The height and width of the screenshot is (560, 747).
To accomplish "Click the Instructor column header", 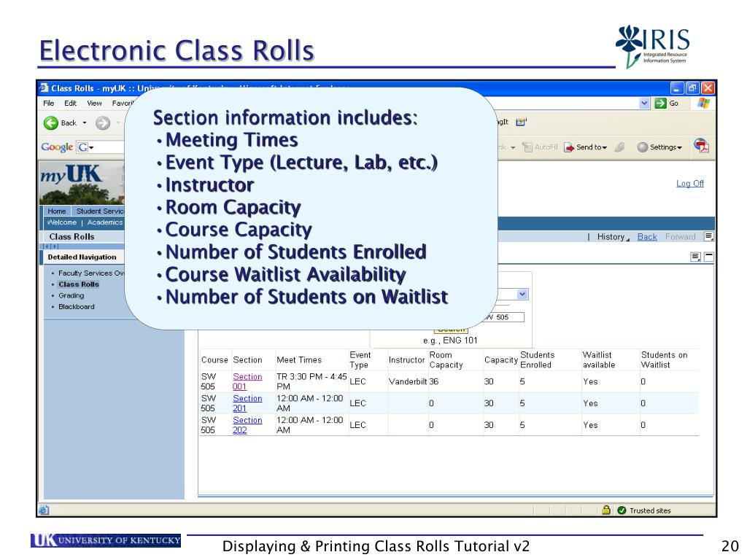I will coord(406,360).
